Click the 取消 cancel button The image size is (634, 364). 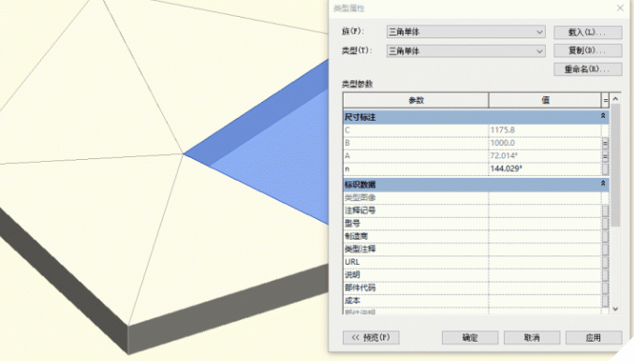[532, 338]
